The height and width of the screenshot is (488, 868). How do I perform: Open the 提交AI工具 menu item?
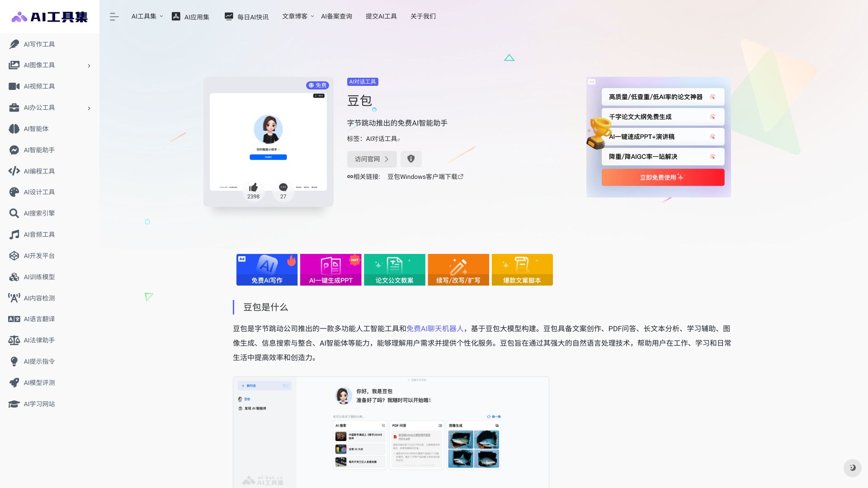(x=381, y=16)
